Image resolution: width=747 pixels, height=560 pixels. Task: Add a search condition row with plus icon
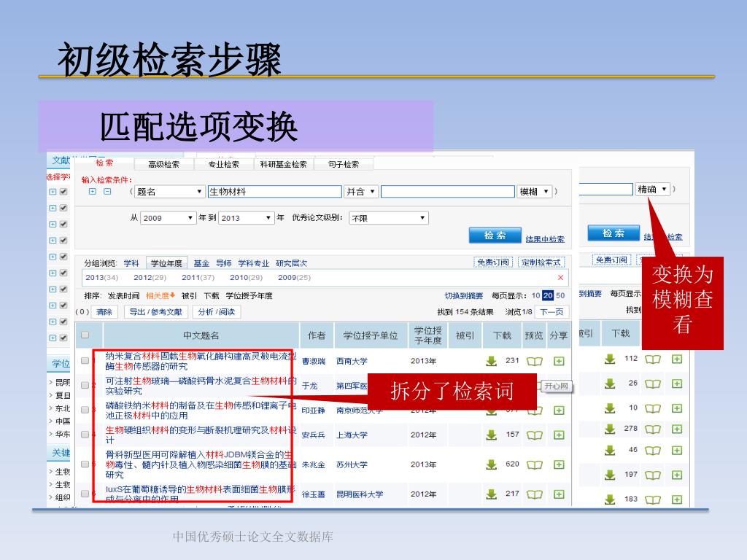[x=93, y=192]
